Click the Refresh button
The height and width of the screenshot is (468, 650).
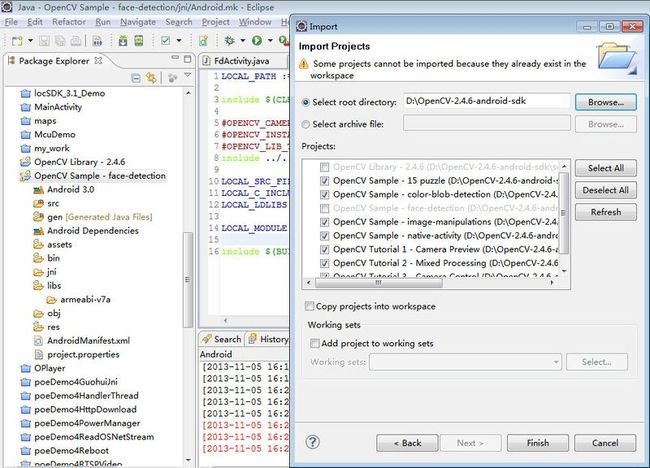[x=606, y=212]
